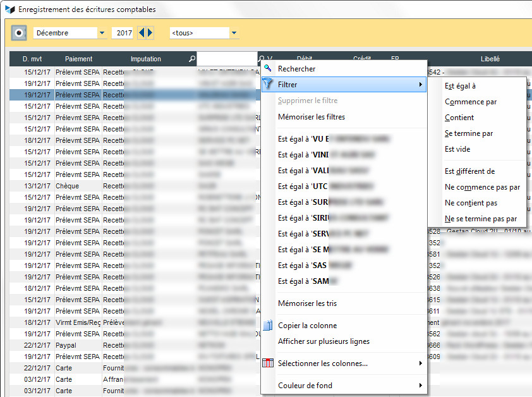Click the magnifier icon in Imputation header

coord(192,59)
